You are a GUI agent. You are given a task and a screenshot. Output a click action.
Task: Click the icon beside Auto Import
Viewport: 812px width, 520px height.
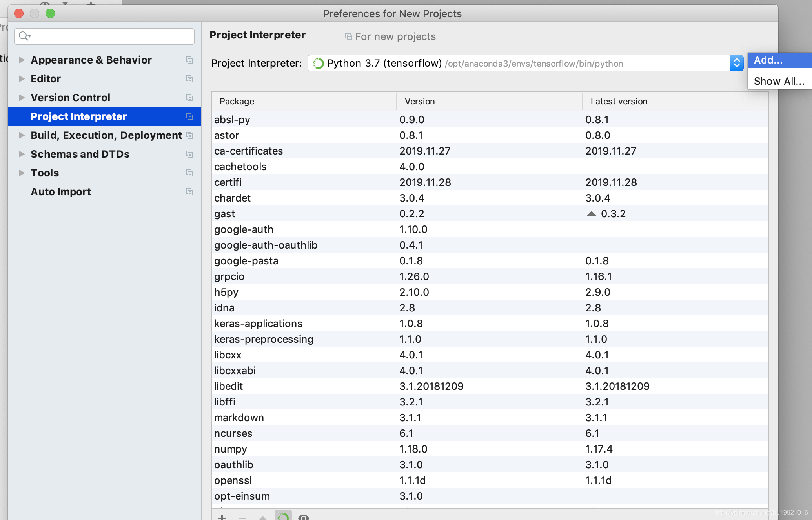pyautogui.click(x=189, y=192)
